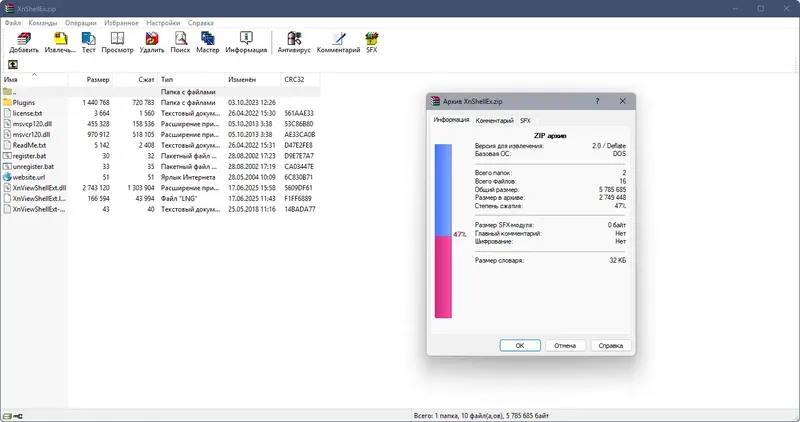Sort by the CRC32 column header
Image resolution: width=800 pixels, height=422 pixels.
coord(301,80)
